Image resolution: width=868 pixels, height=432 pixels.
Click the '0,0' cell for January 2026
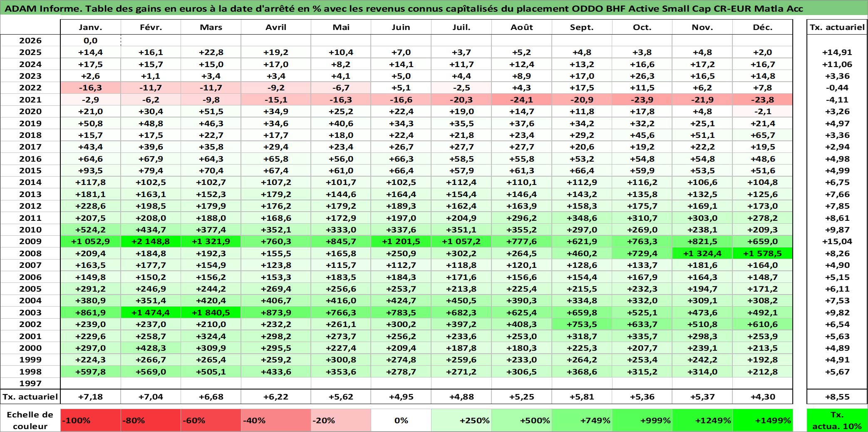click(91, 40)
